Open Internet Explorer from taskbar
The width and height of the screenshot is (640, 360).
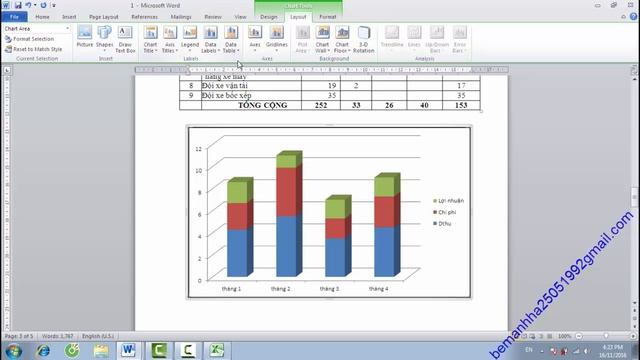click(x=43, y=351)
